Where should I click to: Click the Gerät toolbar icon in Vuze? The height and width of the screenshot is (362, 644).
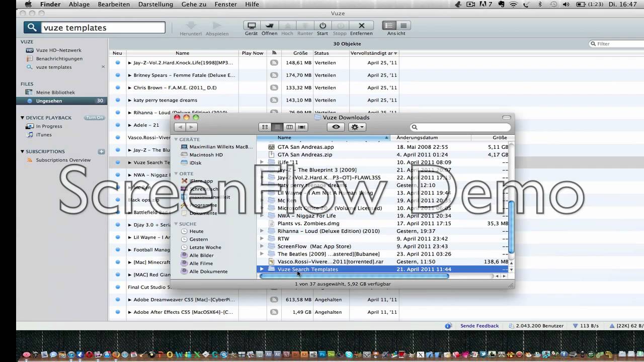pos(252,26)
